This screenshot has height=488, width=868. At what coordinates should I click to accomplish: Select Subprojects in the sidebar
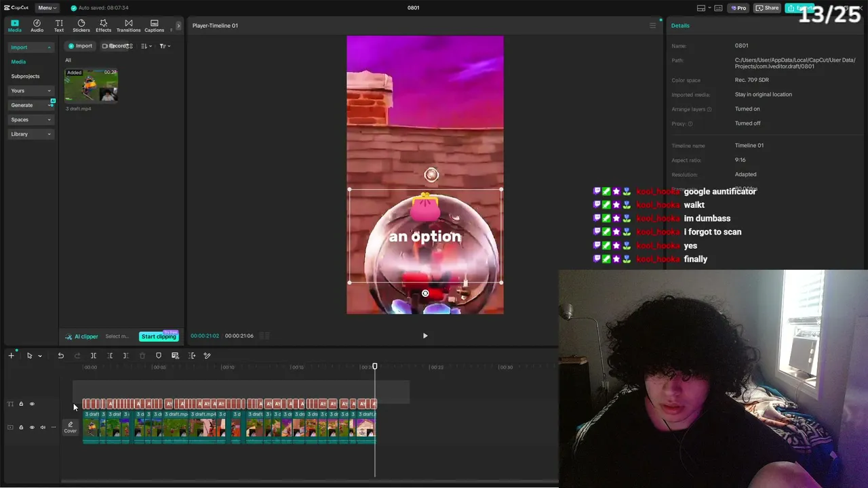[x=25, y=77]
